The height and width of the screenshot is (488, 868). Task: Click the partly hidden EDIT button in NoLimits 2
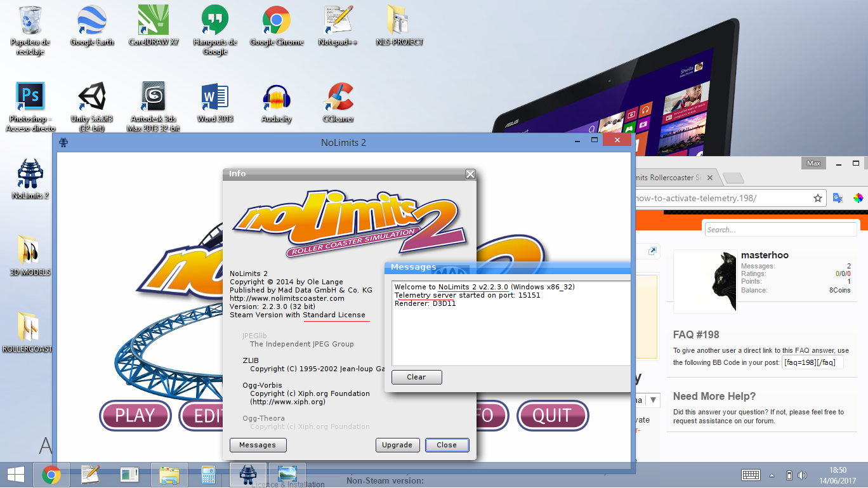click(x=201, y=416)
